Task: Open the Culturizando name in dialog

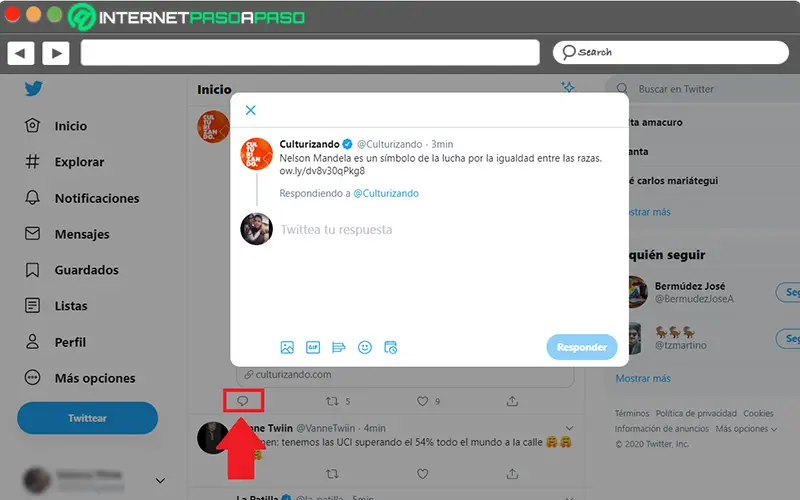Action: (309, 144)
